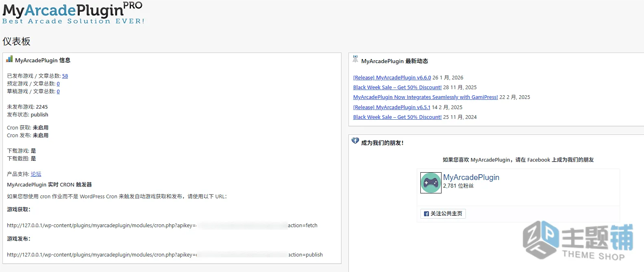The image size is (644, 272).
Task: Open the [Release] MyArcadePlugin v6.6.0 news
Action: point(392,78)
